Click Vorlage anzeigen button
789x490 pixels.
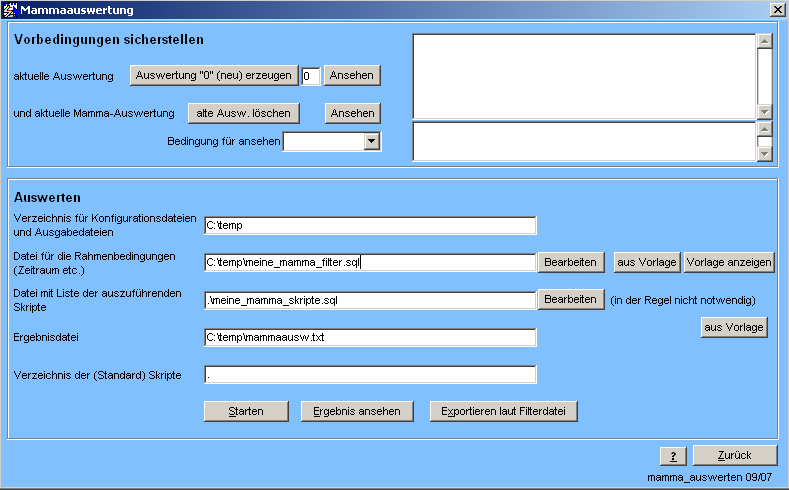tap(729, 262)
